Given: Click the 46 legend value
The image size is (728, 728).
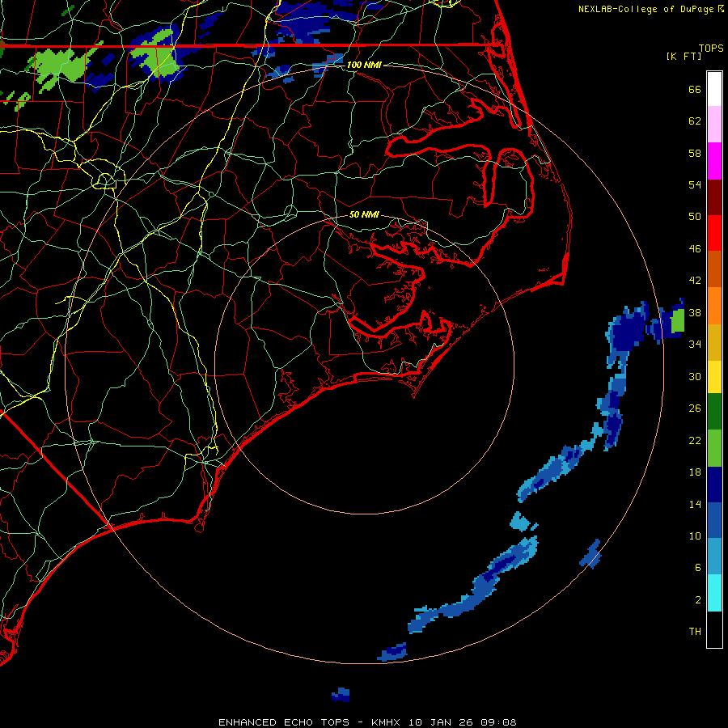Looking at the screenshot, I should click(x=695, y=249).
